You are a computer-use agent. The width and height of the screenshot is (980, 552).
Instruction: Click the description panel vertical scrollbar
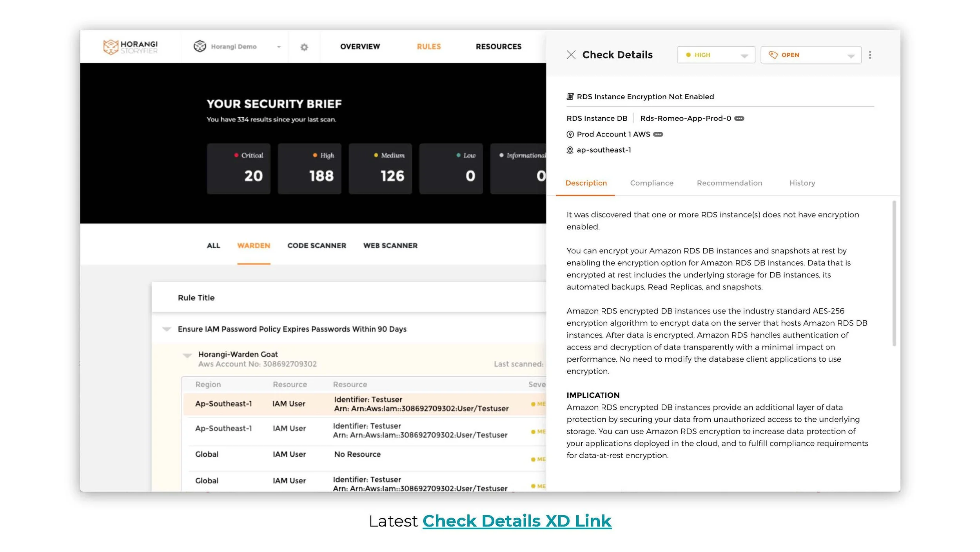[894, 273]
